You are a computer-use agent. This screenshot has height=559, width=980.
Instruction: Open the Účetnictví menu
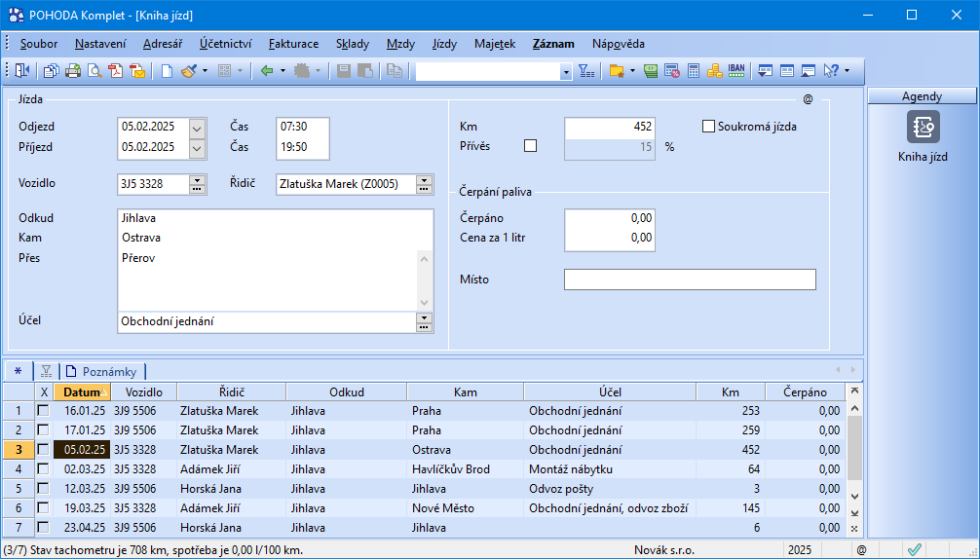[226, 44]
